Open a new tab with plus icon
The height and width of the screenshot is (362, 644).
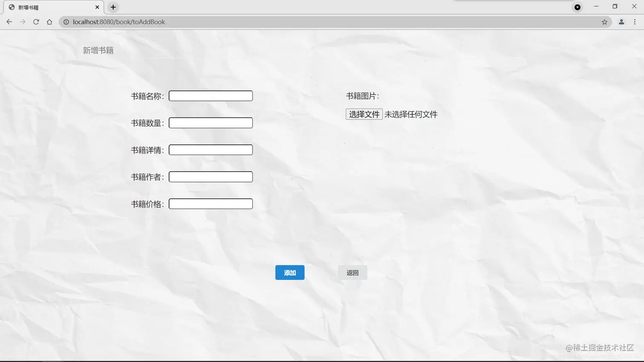(x=113, y=7)
